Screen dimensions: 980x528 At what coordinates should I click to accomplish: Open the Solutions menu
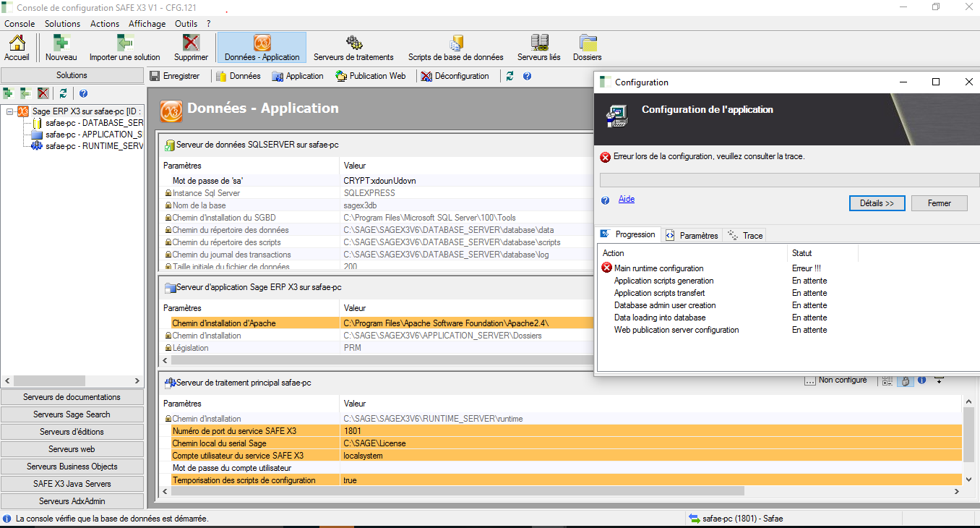click(x=62, y=24)
